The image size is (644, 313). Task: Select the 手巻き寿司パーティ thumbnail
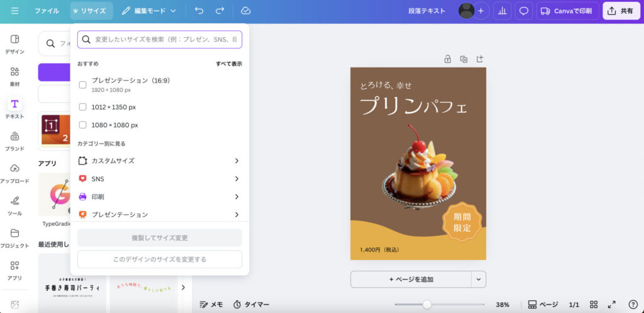pos(72,284)
